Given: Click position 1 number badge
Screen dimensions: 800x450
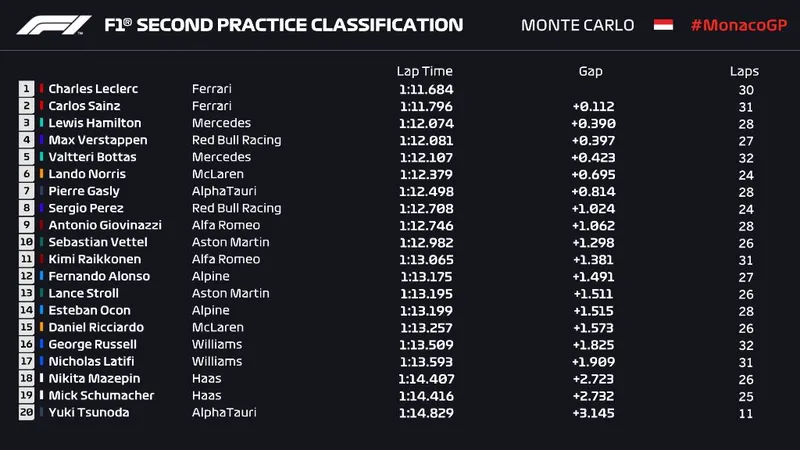Looking at the screenshot, I should tap(27, 89).
